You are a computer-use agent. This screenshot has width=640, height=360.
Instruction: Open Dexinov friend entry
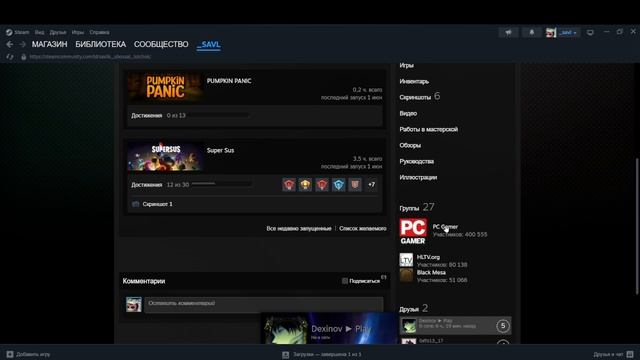coord(456,326)
